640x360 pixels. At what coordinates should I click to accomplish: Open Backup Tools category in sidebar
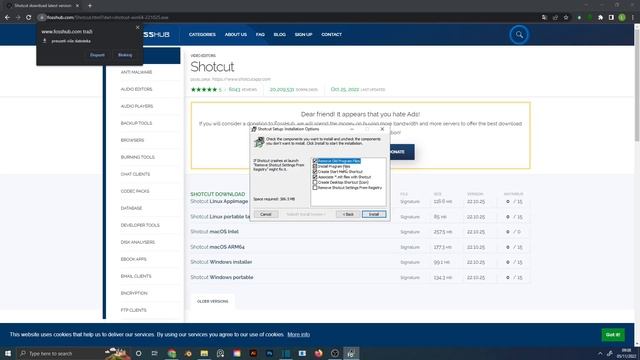click(136, 123)
